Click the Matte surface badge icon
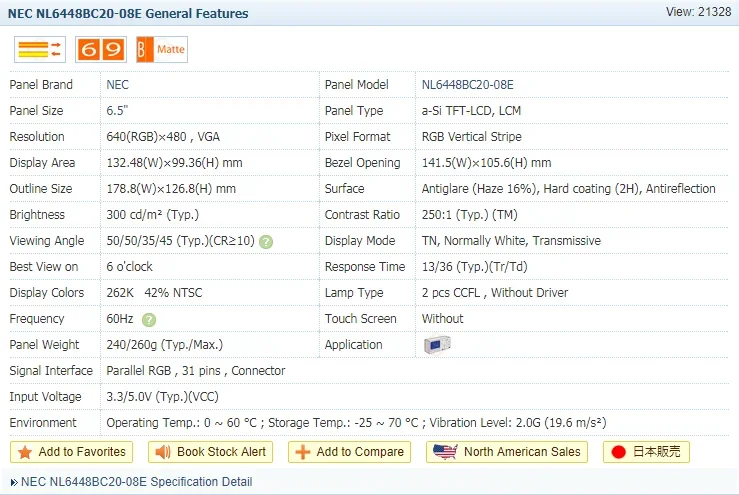The width and height of the screenshot is (739, 495). point(162,50)
